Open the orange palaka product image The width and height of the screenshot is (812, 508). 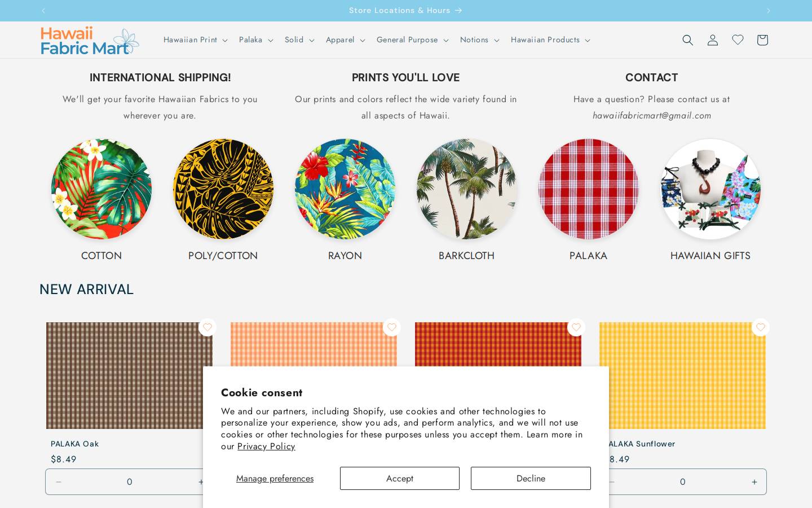[x=314, y=344]
